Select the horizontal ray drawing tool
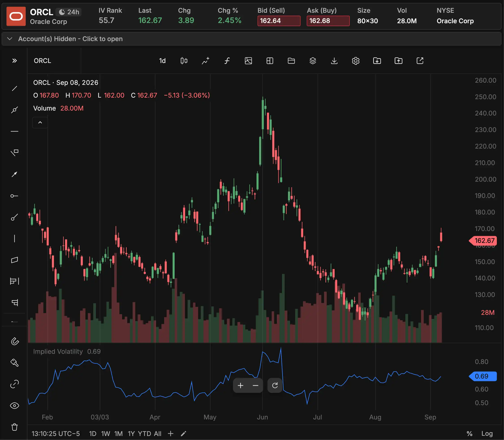This screenshot has width=504, height=440. pyautogui.click(x=15, y=196)
